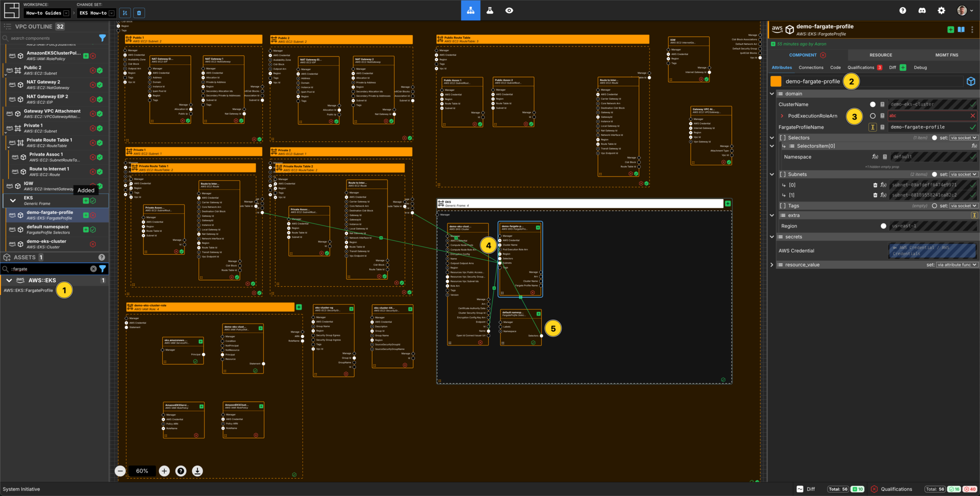The width and height of the screenshot is (980, 496).
Task: Open the Workspace How-to Guides dropdown
Action: pyautogui.click(x=47, y=13)
